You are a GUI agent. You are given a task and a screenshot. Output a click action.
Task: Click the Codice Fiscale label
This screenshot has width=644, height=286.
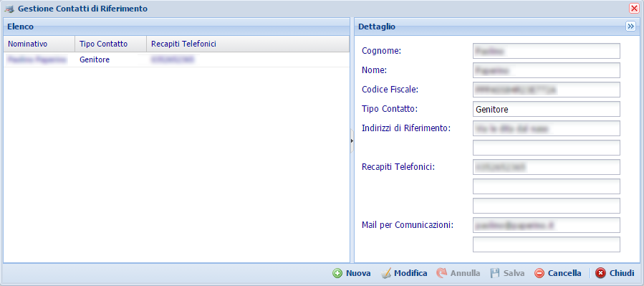pyautogui.click(x=390, y=90)
